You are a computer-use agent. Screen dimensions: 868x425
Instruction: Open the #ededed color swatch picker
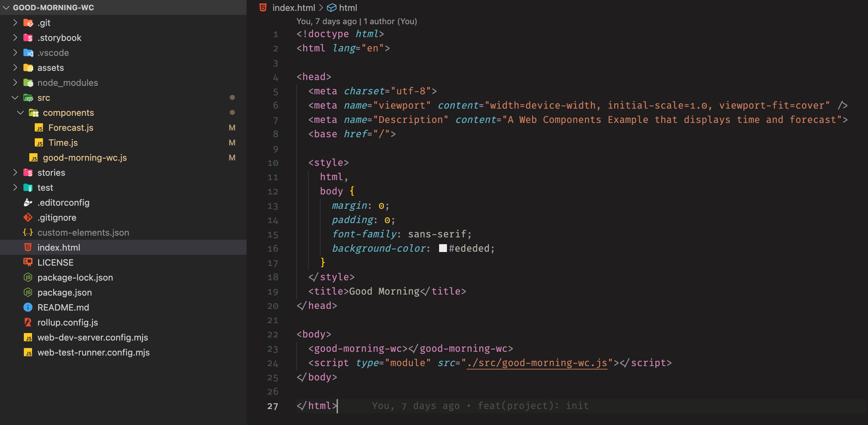[443, 248]
